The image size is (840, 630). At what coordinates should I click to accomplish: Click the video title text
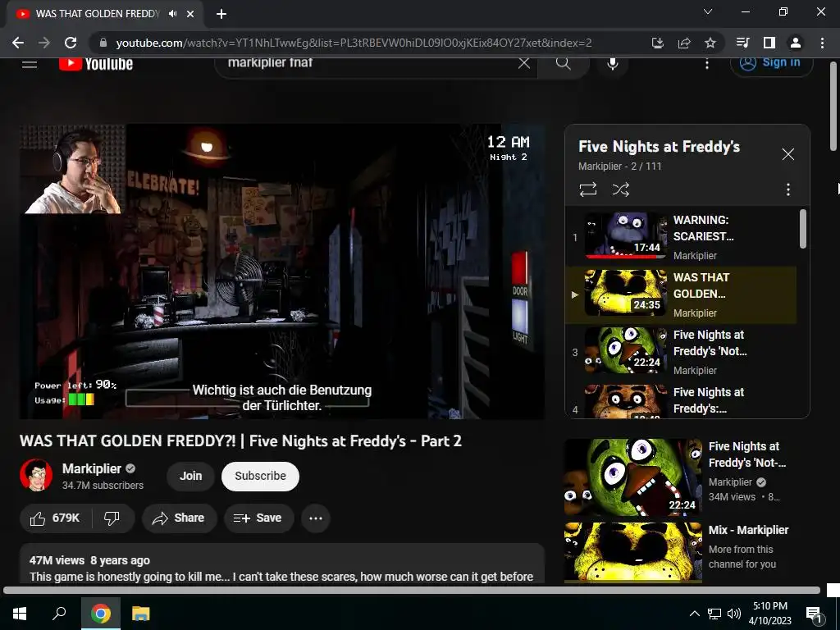[240, 441]
